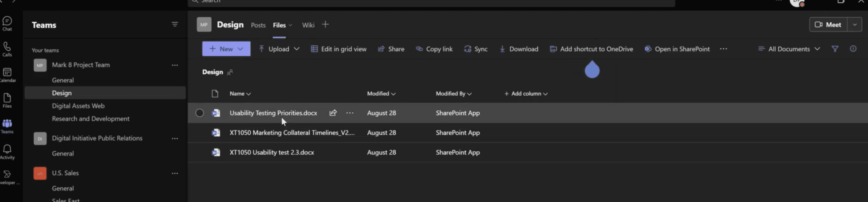Image resolution: width=868 pixels, height=202 pixels.
Task: Select Teams icon in app rail
Action: pyautogui.click(x=7, y=126)
